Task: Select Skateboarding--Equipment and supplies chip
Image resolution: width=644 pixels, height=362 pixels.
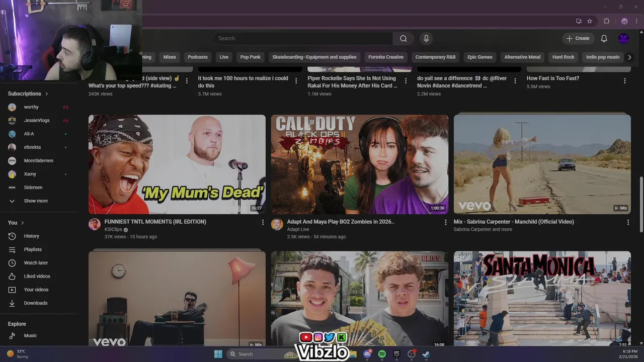Action: [x=314, y=57]
